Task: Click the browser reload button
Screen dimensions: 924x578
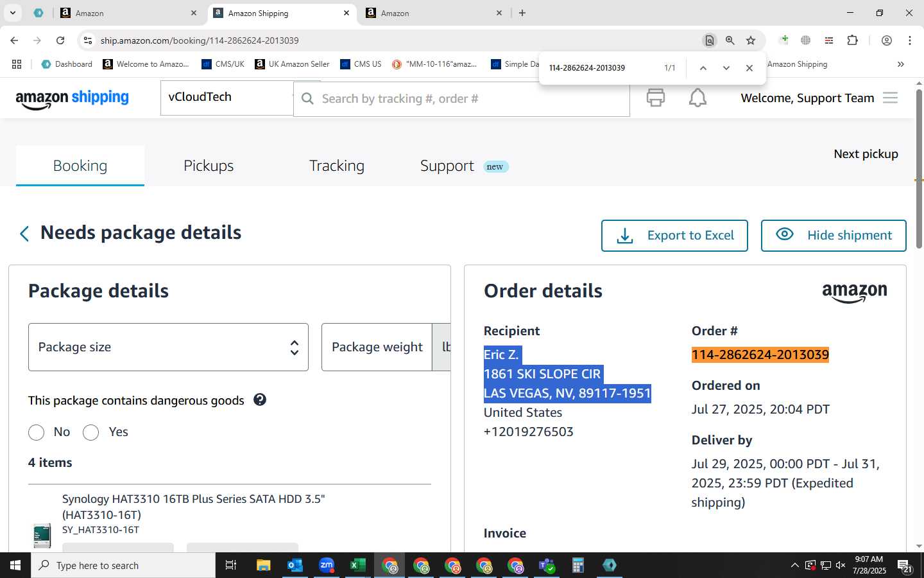Action: click(x=60, y=40)
